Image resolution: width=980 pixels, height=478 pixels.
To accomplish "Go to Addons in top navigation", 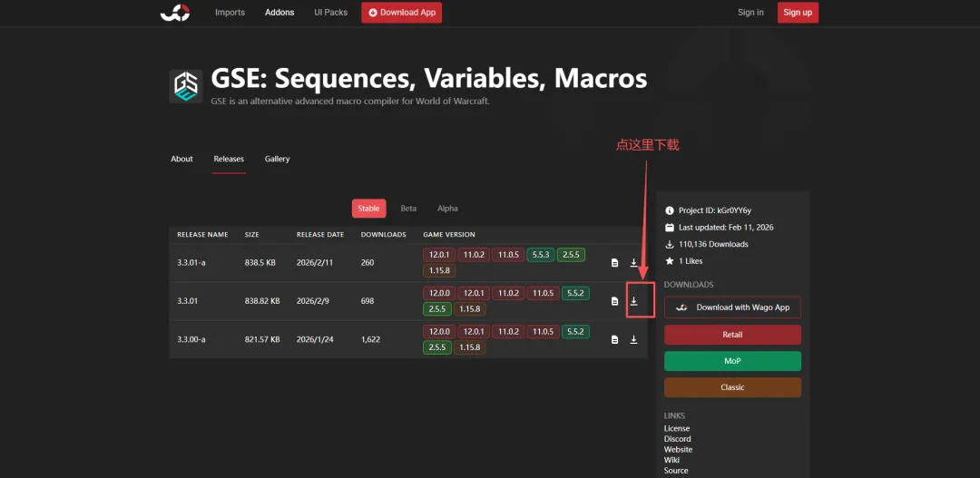I will pos(279,13).
